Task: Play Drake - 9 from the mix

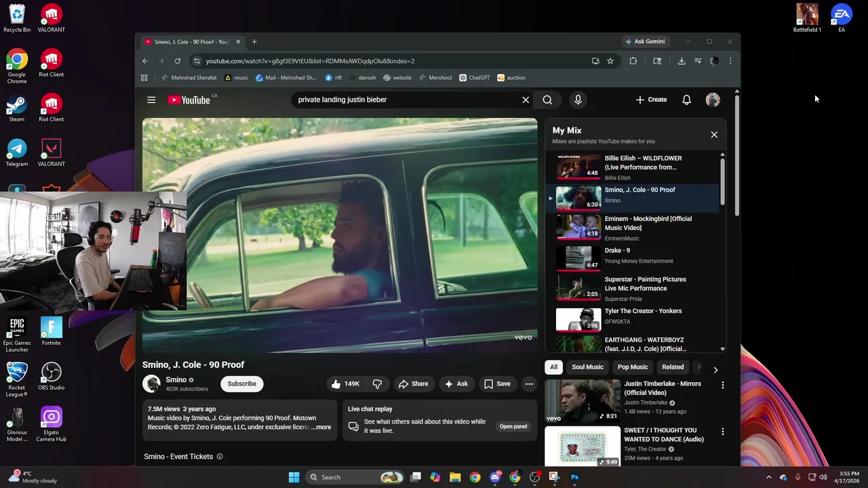Action: click(633, 258)
